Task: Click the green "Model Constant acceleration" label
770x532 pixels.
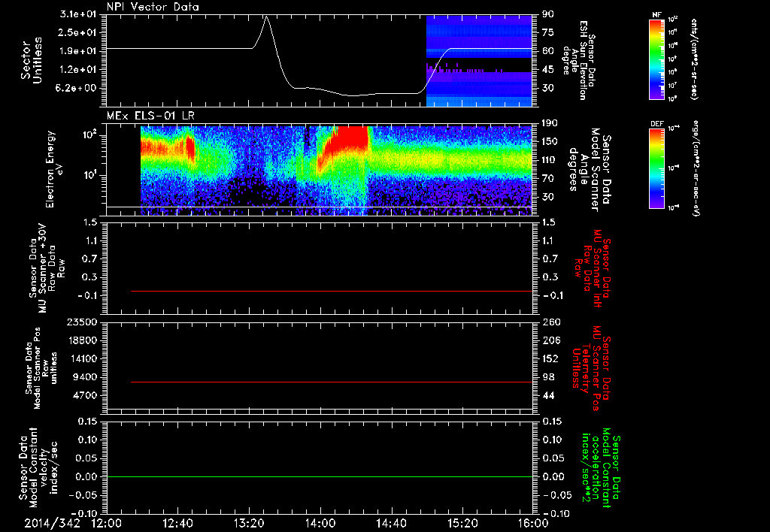Action: tap(601, 469)
